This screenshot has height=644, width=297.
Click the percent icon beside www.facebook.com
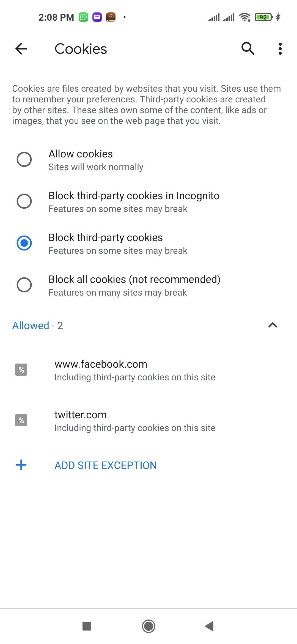[21, 369]
